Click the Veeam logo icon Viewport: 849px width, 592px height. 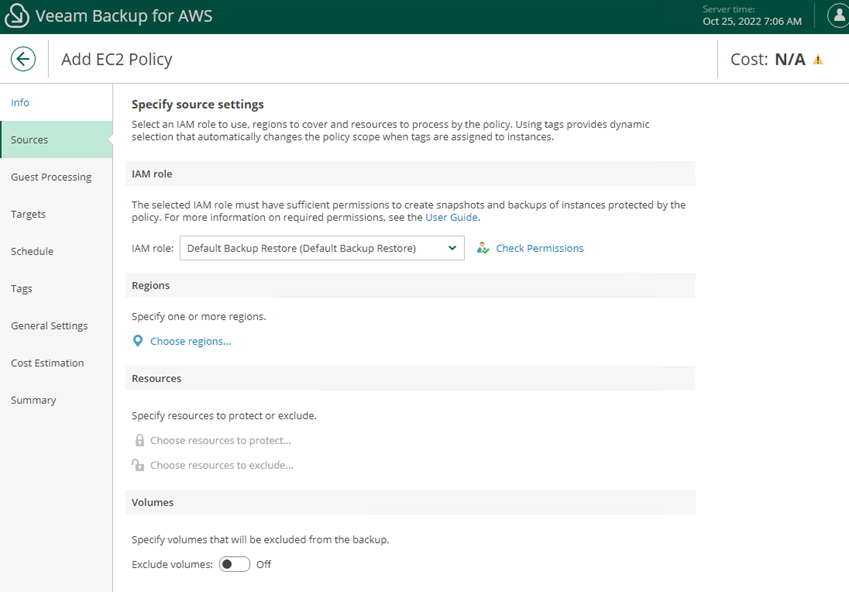click(16, 16)
